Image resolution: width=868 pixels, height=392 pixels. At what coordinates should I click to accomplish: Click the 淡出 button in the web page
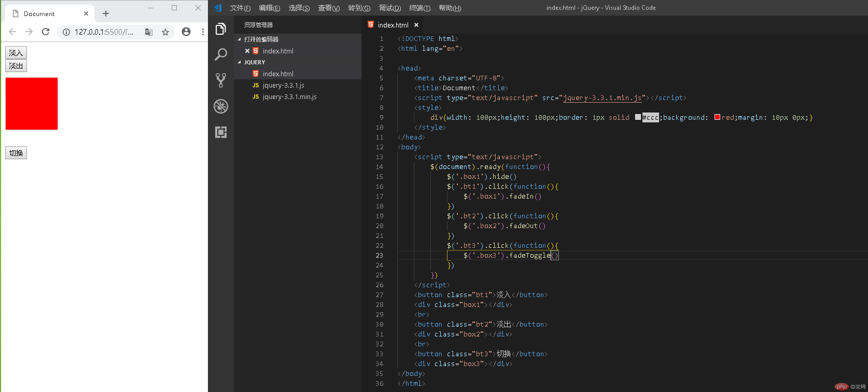[16, 66]
